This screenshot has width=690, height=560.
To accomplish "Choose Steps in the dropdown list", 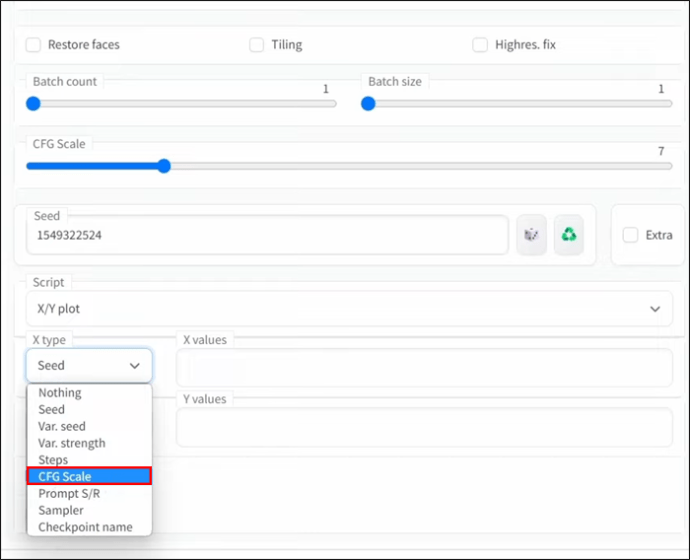I will click(53, 460).
